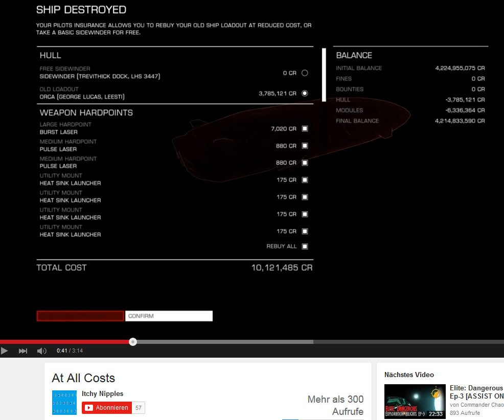Screen dimensions: 504x420
Task: Skip to the next video
Action: point(23,351)
